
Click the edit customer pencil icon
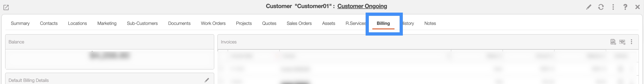point(589,7)
